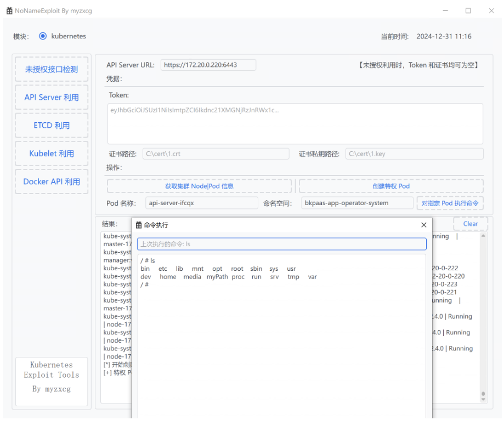
Task: Click 对指定 Pod 执行命令 button
Action: pyautogui.click(x=450, y=203)
